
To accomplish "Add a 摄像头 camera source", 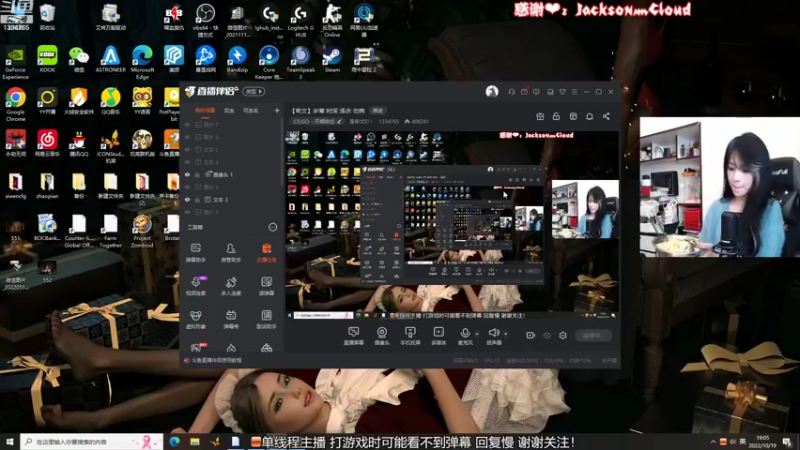I will click(382, 336).
